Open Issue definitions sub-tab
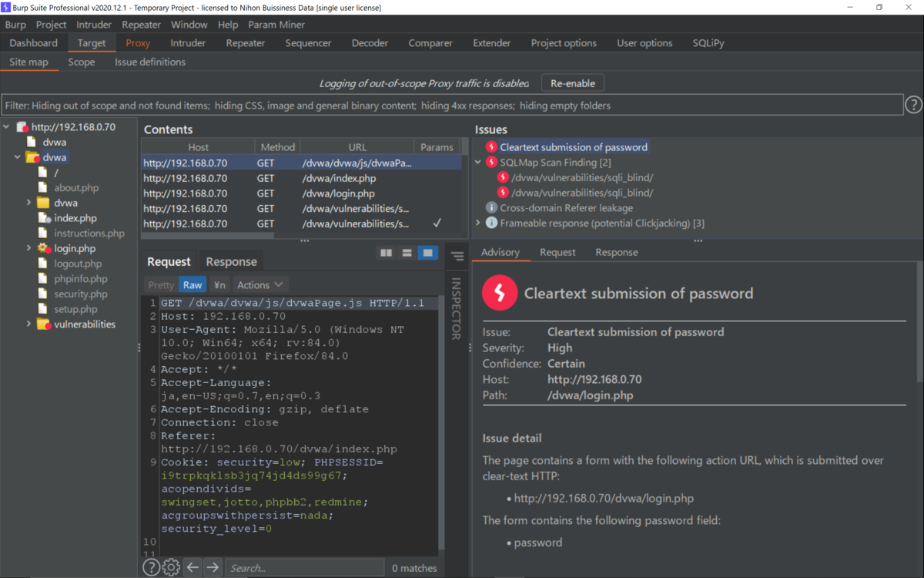 pos(150,62)
